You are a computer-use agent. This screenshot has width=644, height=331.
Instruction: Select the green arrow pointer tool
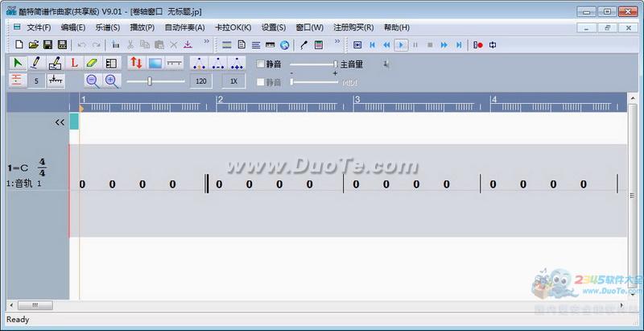[x=18, y=63]
